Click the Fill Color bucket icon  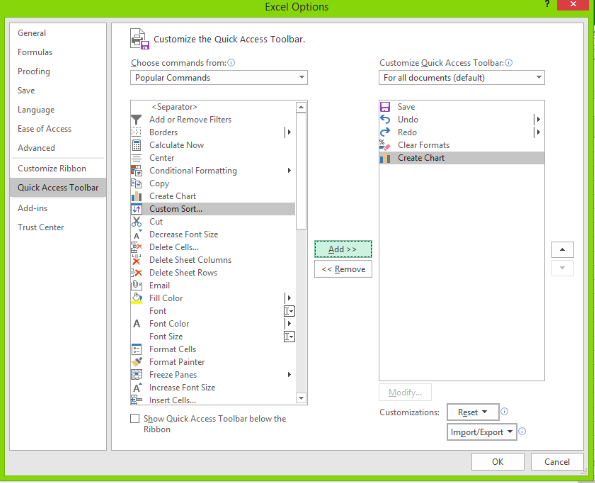coord(136,298)
